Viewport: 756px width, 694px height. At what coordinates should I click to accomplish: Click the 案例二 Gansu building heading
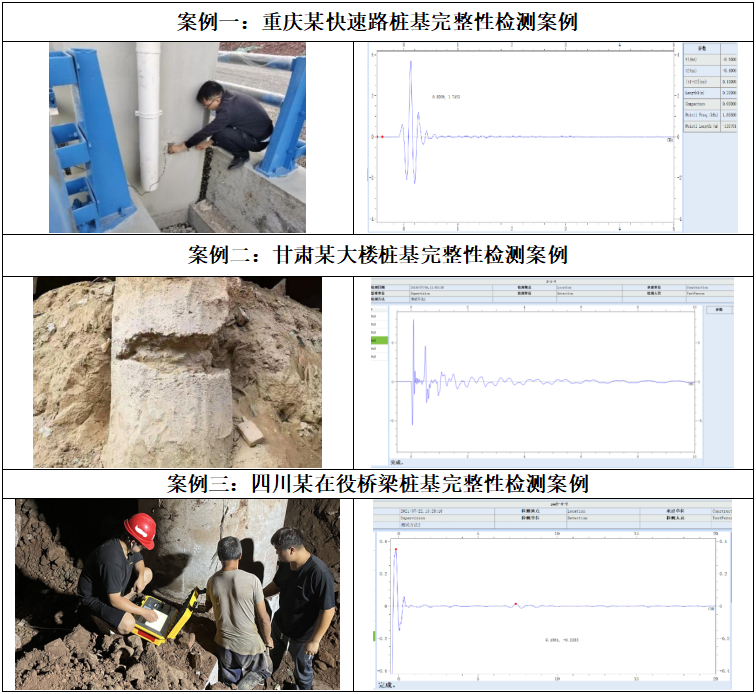(x=378, y=255)
